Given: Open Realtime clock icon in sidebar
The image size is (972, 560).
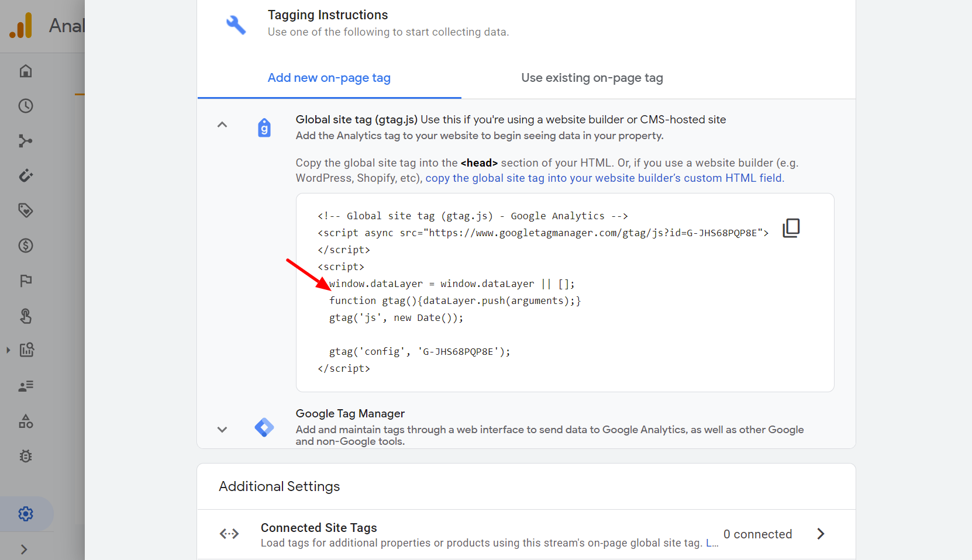Looking at the screenshot, I should [x=26, y=106].
